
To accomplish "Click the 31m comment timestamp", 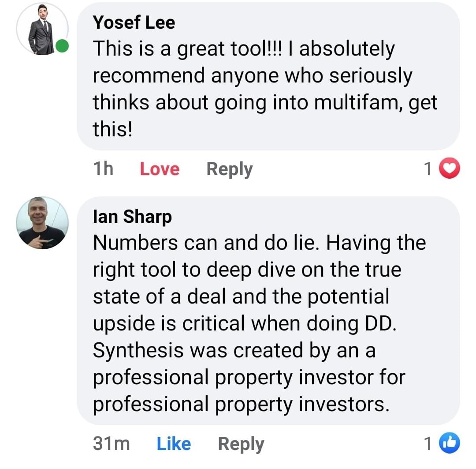I will click(112, 444).
